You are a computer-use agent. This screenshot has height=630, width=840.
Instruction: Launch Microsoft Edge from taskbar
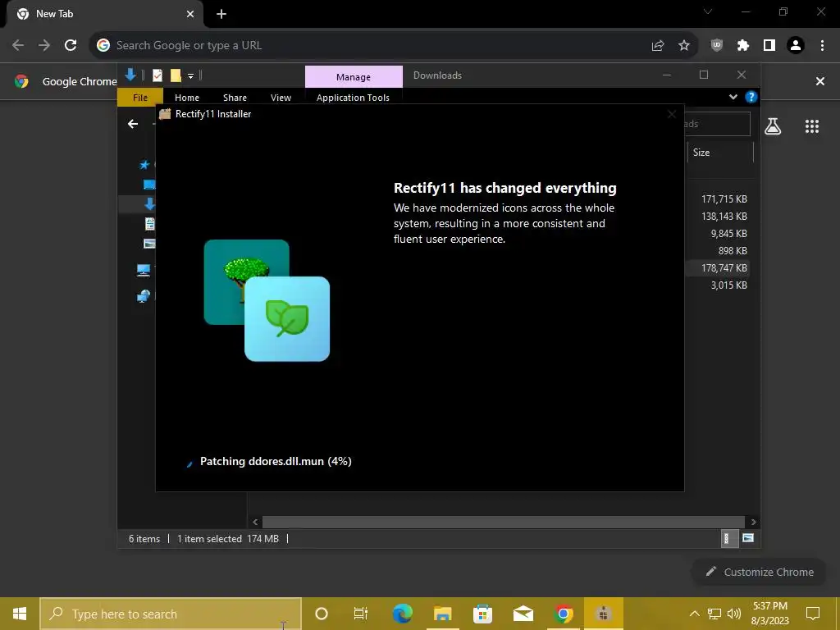(x=402, y=614)
